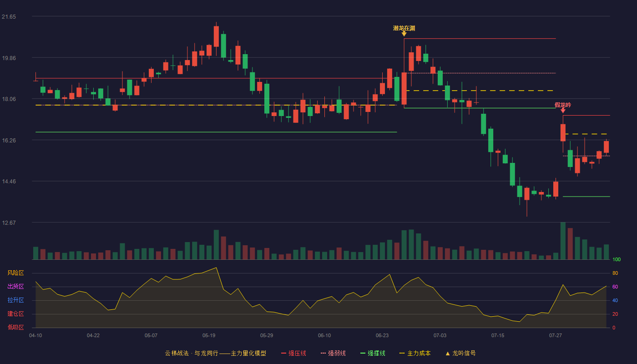Screen dimensions: 637x364
Task: Select the 拉升区 zone label
Action: 15,300
